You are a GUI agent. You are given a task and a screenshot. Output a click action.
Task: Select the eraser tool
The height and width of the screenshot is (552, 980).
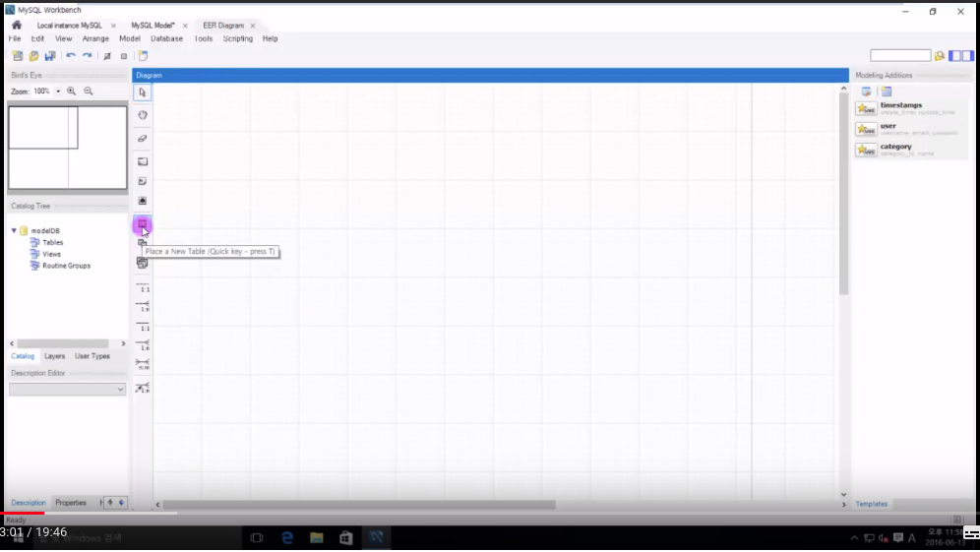[143, 138]
